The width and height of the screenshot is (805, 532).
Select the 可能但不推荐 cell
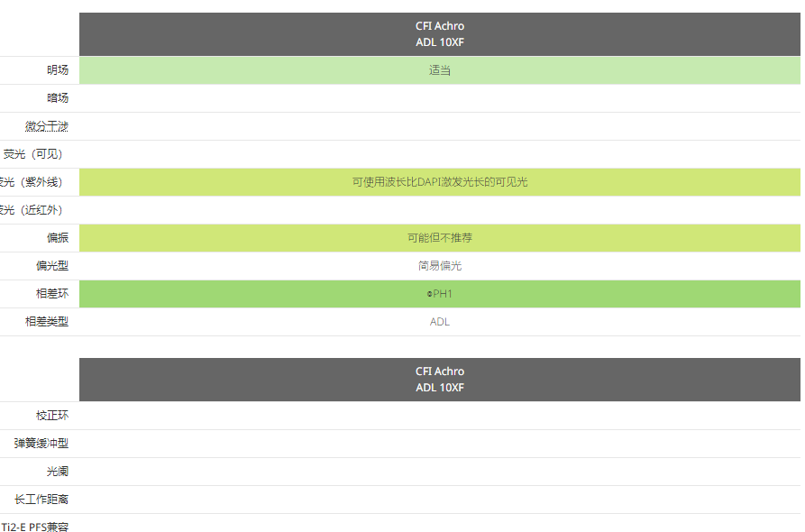[439, 238]
